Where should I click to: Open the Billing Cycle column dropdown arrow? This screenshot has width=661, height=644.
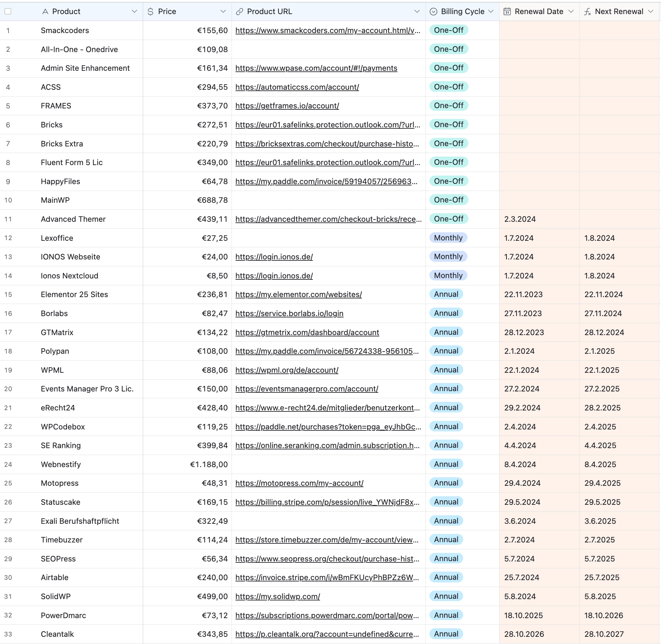point(491,11)
